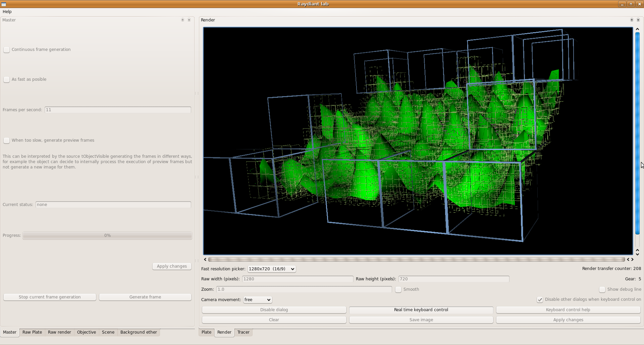
Task: Click the window menu icon in title bar
Action: (4, 4)
